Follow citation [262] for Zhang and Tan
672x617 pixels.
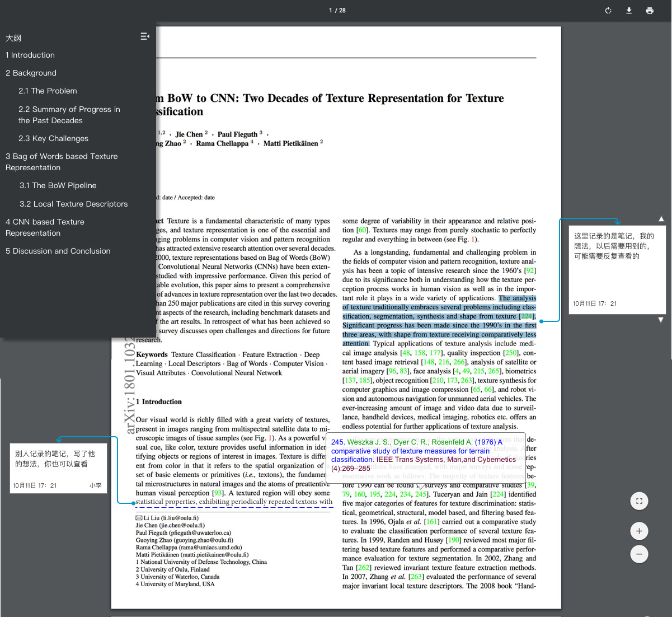coord(364,568)
